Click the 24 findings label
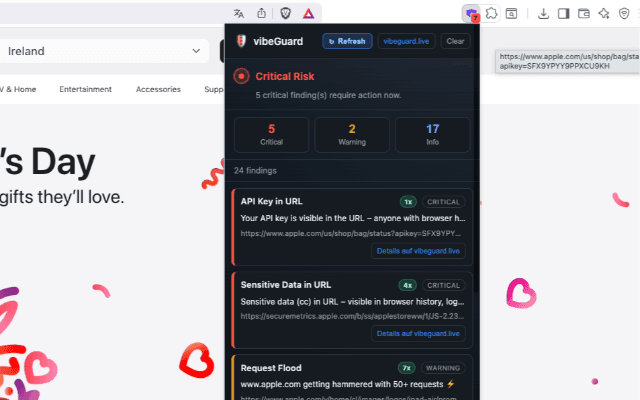Image resolution: width=640 pixels, height=400 pixels. pos(255,171)
